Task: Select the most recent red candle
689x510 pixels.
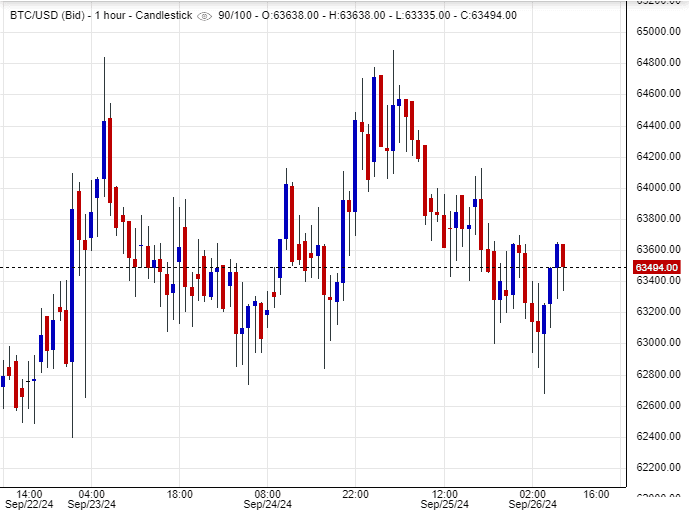Action: point(564,255)
